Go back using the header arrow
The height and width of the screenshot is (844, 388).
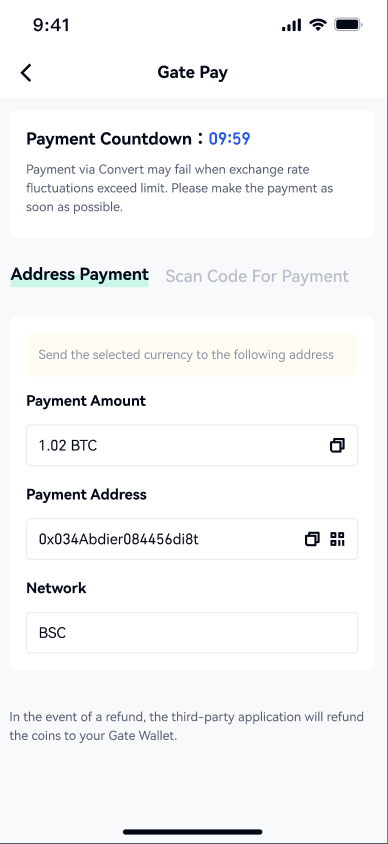click(26, 73)
